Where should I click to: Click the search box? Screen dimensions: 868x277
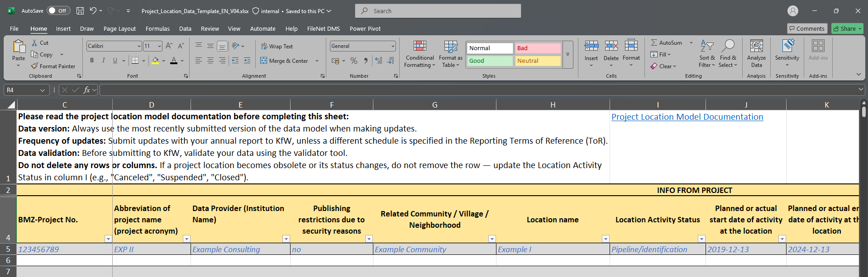pos(438,11)
